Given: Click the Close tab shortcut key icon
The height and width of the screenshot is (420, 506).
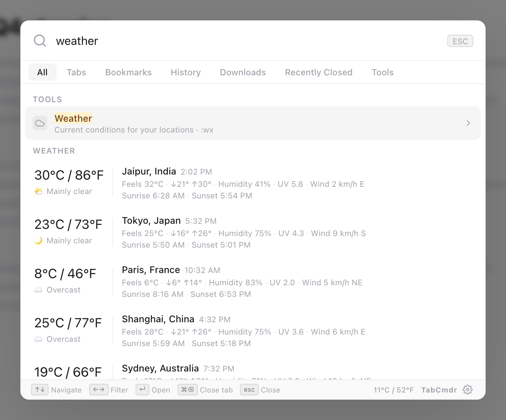Looking at the screenshot, I should (187, 390).
